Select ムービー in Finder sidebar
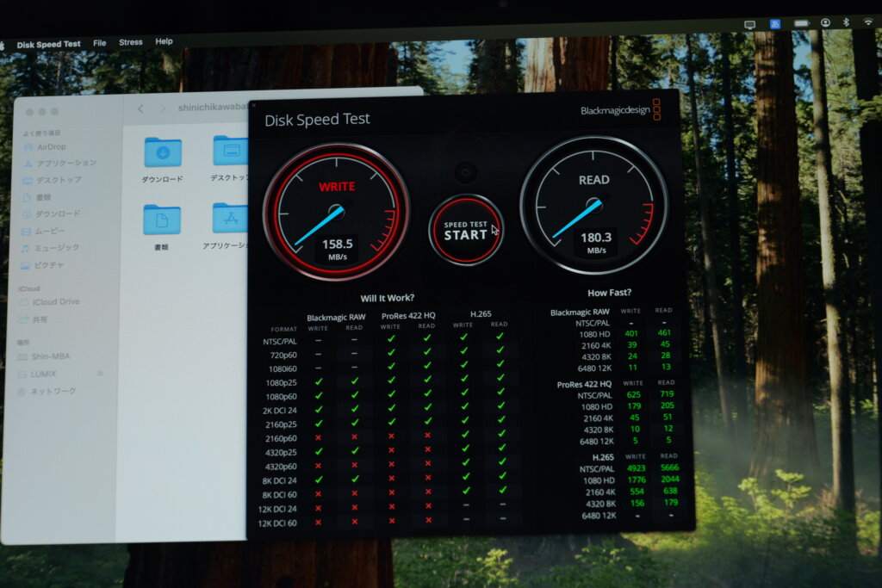This screenshot has width=882, height=588. point(43,231)
